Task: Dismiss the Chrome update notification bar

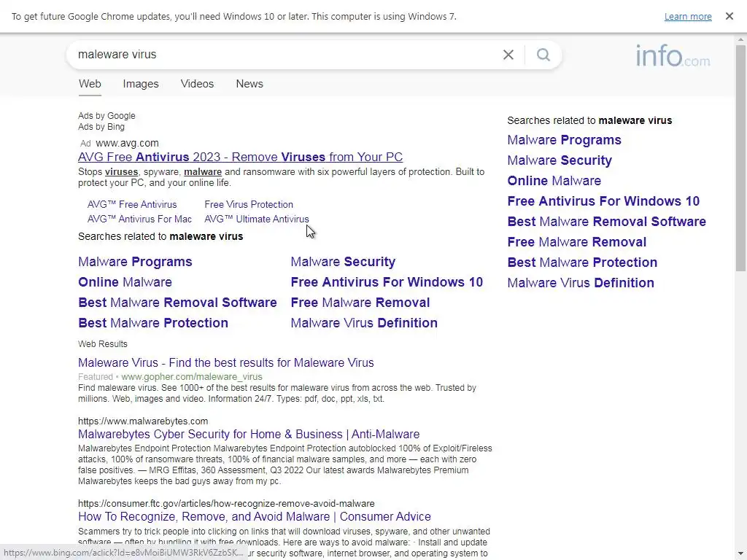Action: pyautogui.click(x=729, y=16)
